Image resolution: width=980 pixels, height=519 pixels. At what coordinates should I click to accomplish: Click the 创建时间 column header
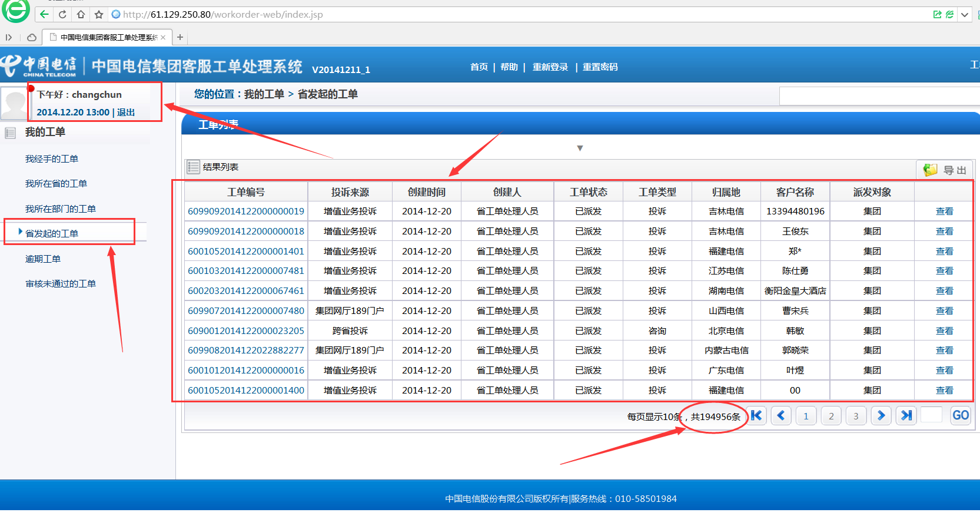pos(427,192)
